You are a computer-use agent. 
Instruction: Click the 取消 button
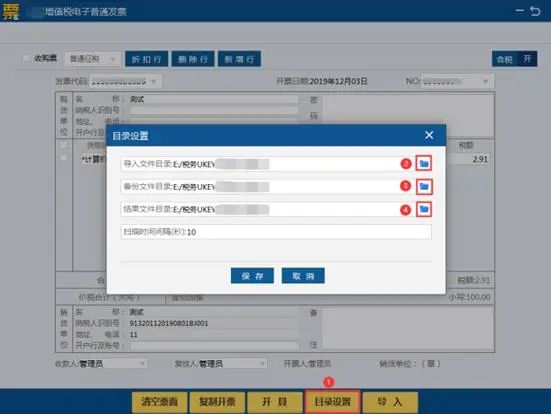point(303,276)
